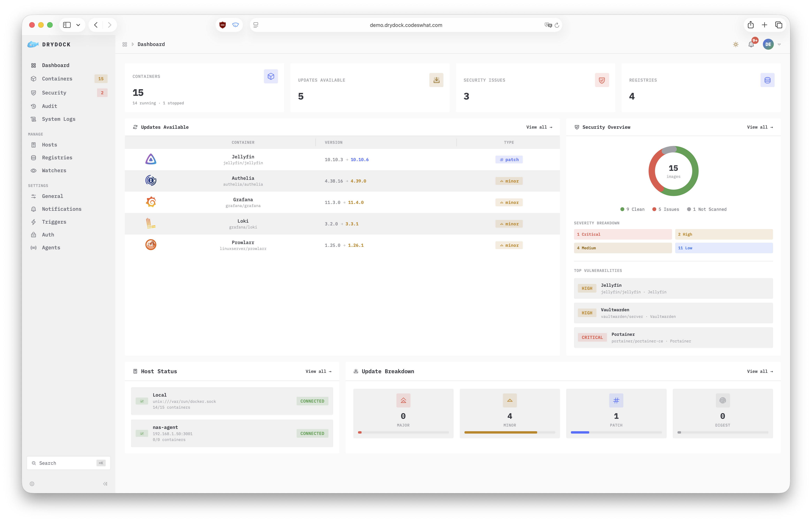This screenshot has width=812, height=522.
Task: Click View all in Security Overview
Action: (760, 127)
